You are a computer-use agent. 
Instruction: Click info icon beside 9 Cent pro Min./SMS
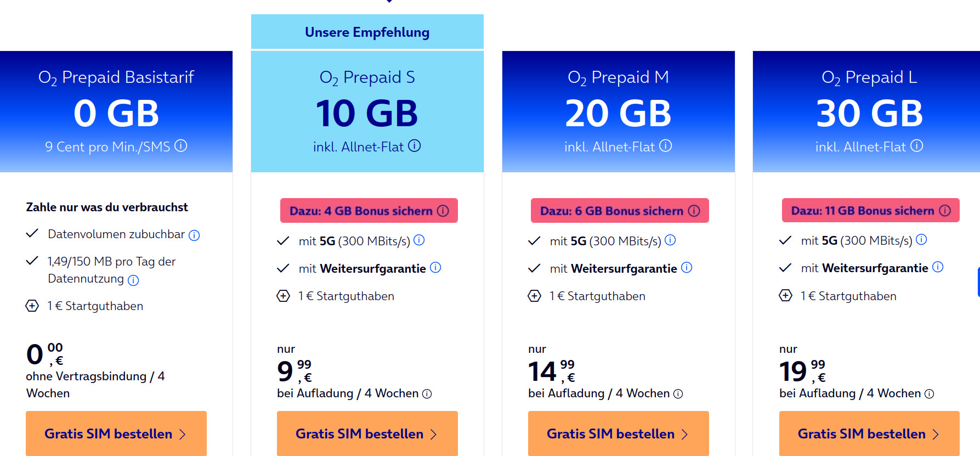pos(181,146)
